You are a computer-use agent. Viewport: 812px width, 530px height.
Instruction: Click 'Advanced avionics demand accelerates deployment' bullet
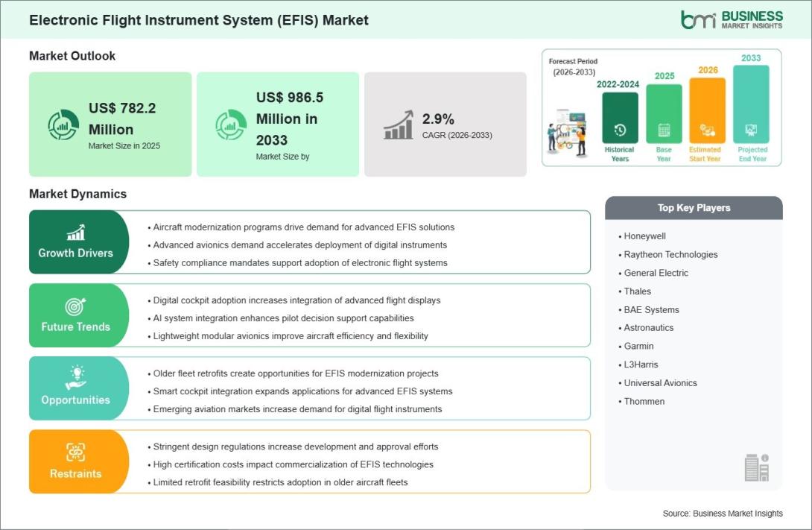(x=299, y=245)
